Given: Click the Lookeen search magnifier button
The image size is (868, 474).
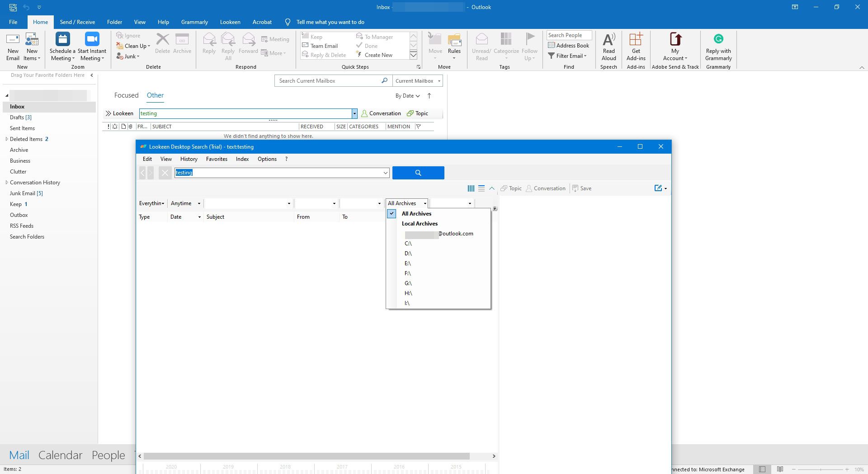Looking at the screenshot, I should 418,173.
